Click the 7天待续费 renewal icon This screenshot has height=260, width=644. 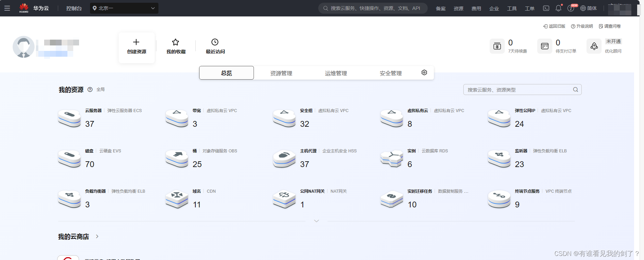click(x=497, y=46)
